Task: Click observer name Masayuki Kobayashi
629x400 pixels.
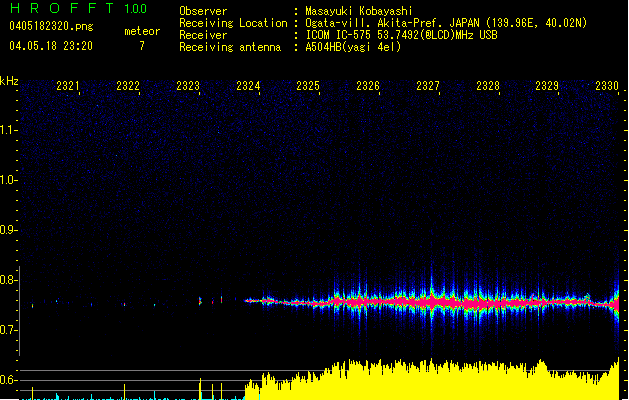Action: [359, 11]
